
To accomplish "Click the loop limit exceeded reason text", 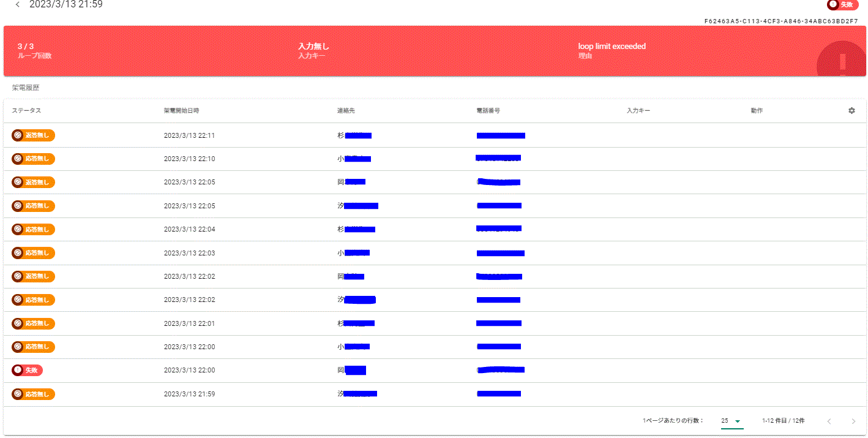I will tap(612, 47).
